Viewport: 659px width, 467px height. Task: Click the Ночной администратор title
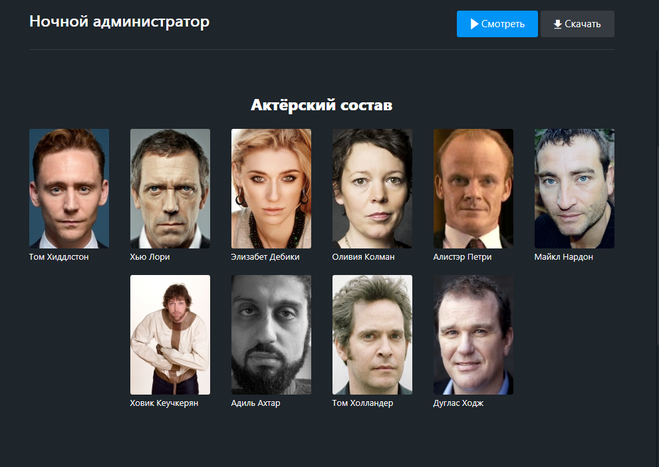pos(119,21)
